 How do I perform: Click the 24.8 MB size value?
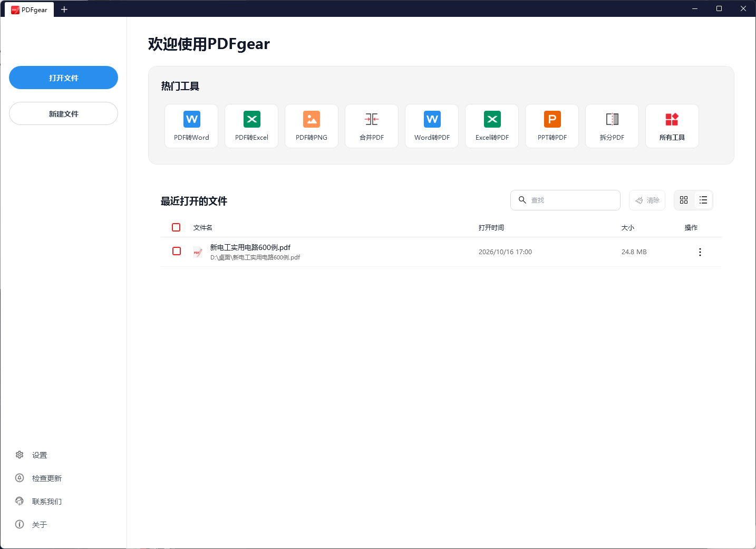[634, 252]
